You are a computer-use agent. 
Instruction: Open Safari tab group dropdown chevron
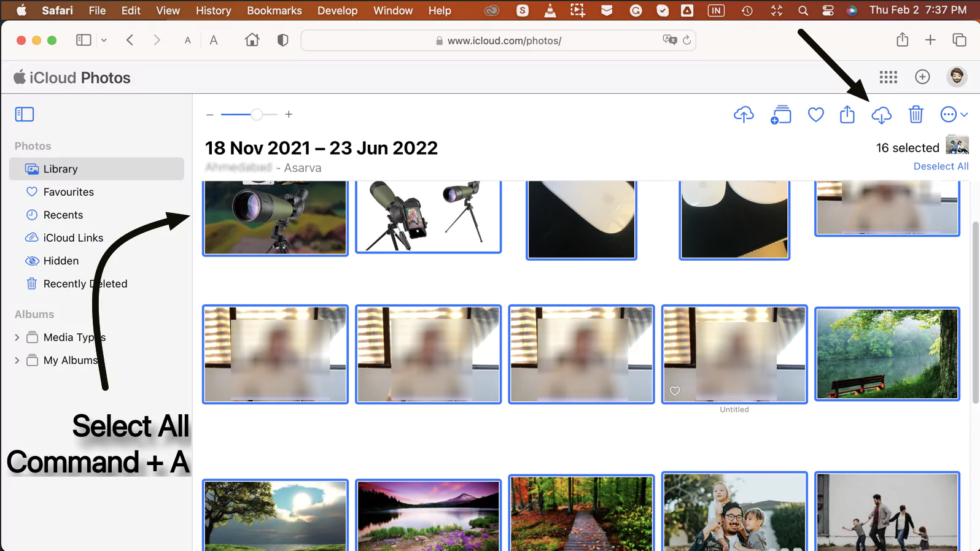pyautogui.click(x=104, y=40)
